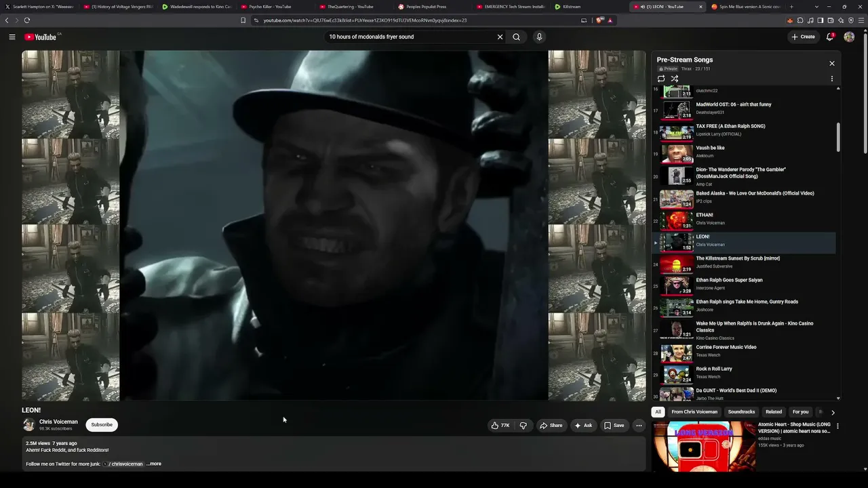Show more filter chips with arrow
The height and width of the screenshot is (488, 868).
click(833, 412)
